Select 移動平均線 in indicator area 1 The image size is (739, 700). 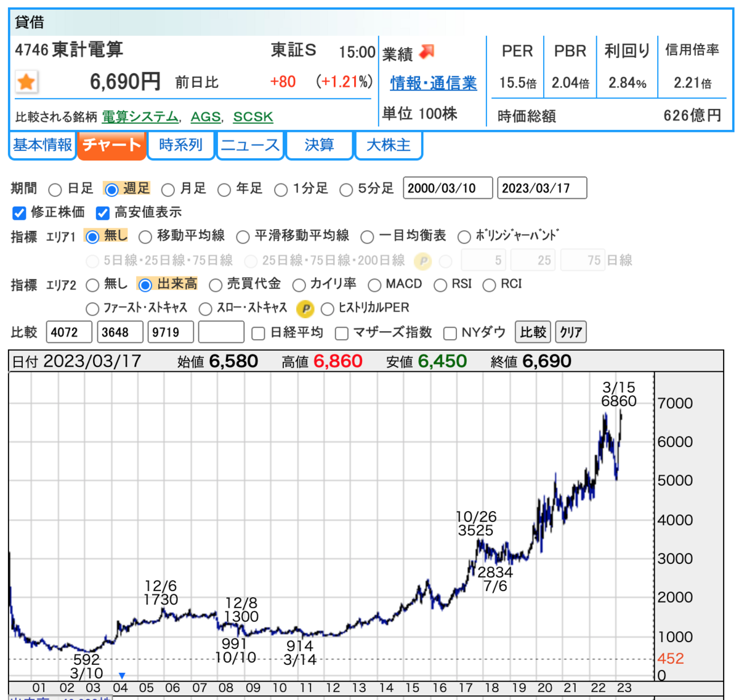coord(145,237)
